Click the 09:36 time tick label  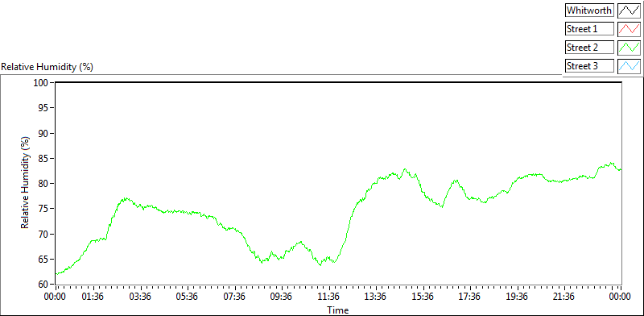(x=281, y=297)
